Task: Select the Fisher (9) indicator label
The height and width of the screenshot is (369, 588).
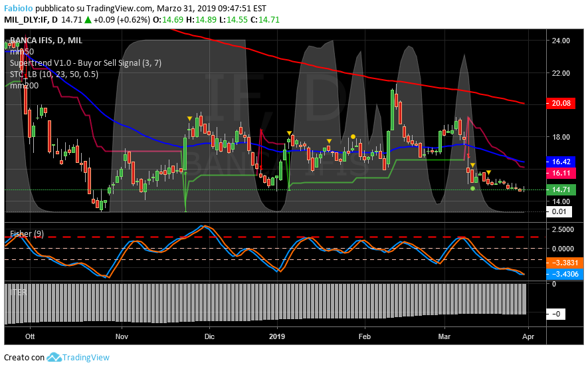Action: click(x=27, y=234)
